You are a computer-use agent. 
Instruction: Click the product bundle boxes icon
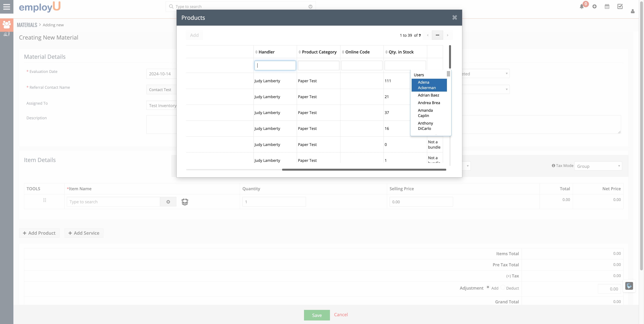[185, 202]
